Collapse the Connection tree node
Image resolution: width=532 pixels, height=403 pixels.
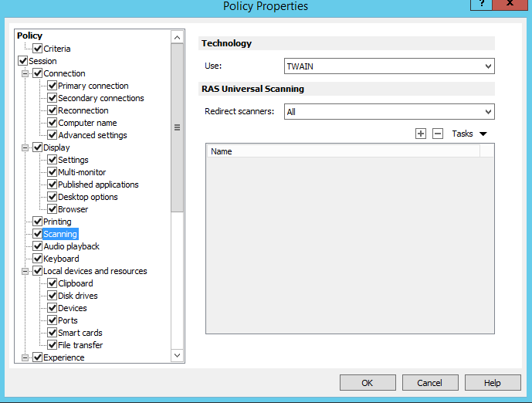(x=25, y=73)
